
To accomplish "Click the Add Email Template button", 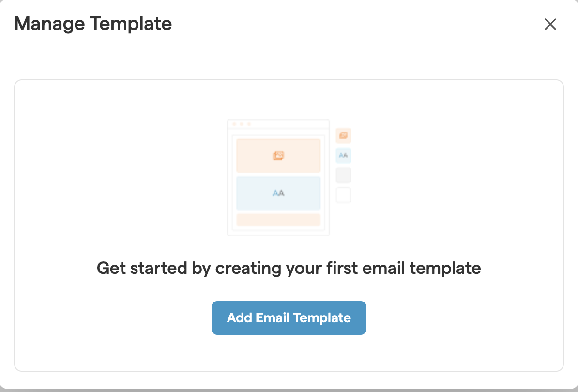I will (289, 318).
